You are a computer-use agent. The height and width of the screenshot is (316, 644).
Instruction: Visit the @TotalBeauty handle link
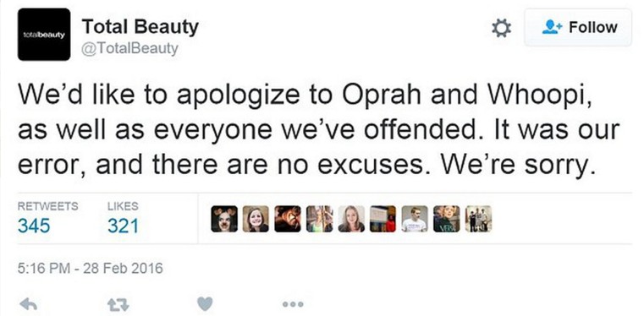pyautogui.click(x=130, y=49)
